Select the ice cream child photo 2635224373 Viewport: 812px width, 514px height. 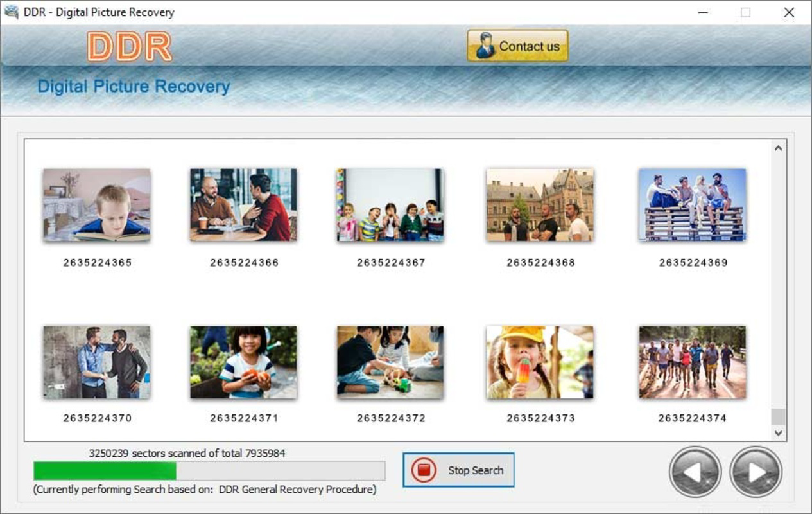[x=539, y=362]
